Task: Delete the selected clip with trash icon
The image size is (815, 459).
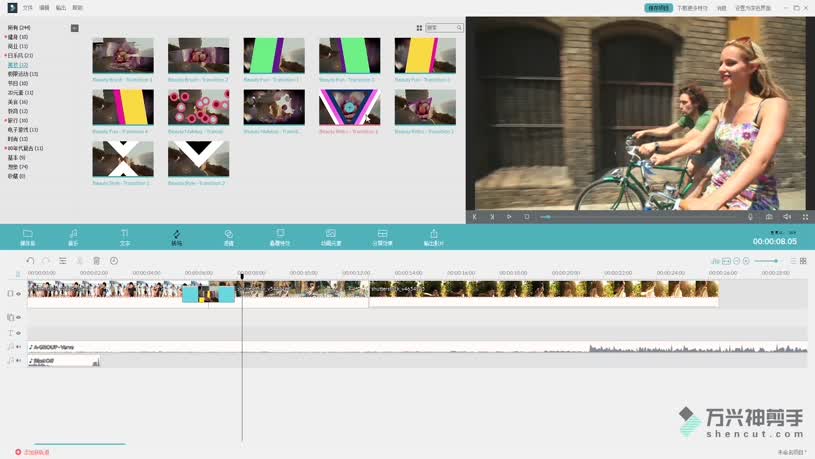Action: click(97, 260)
